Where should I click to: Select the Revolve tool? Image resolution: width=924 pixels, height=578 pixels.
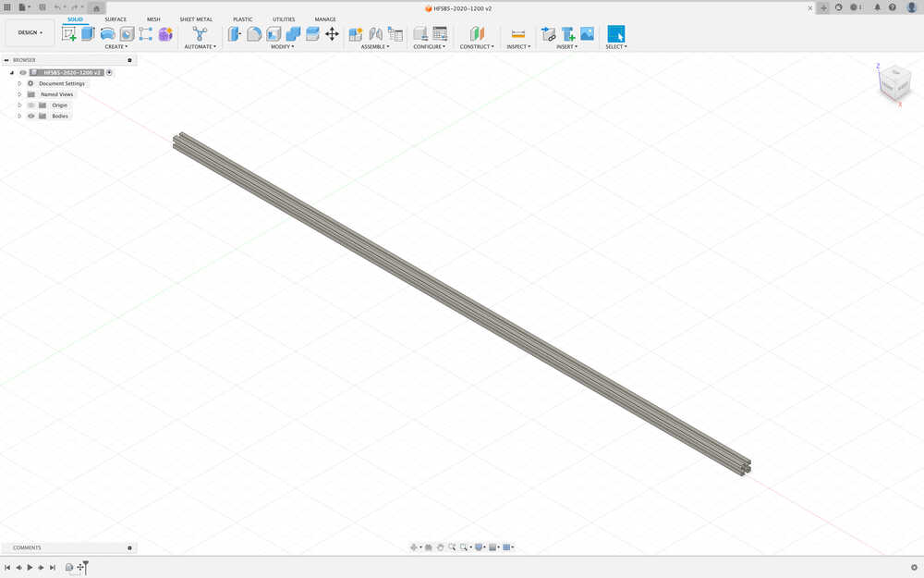(107, 33)
